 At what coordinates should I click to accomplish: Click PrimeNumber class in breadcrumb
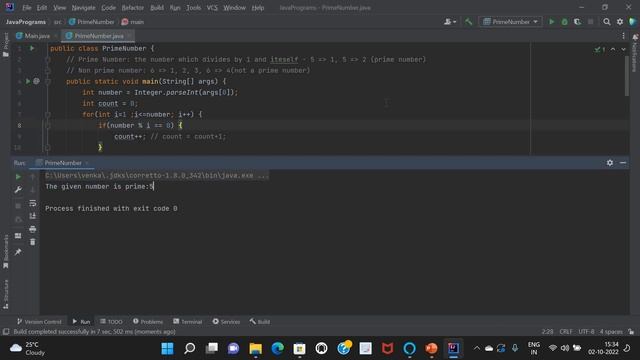(92, 22)
